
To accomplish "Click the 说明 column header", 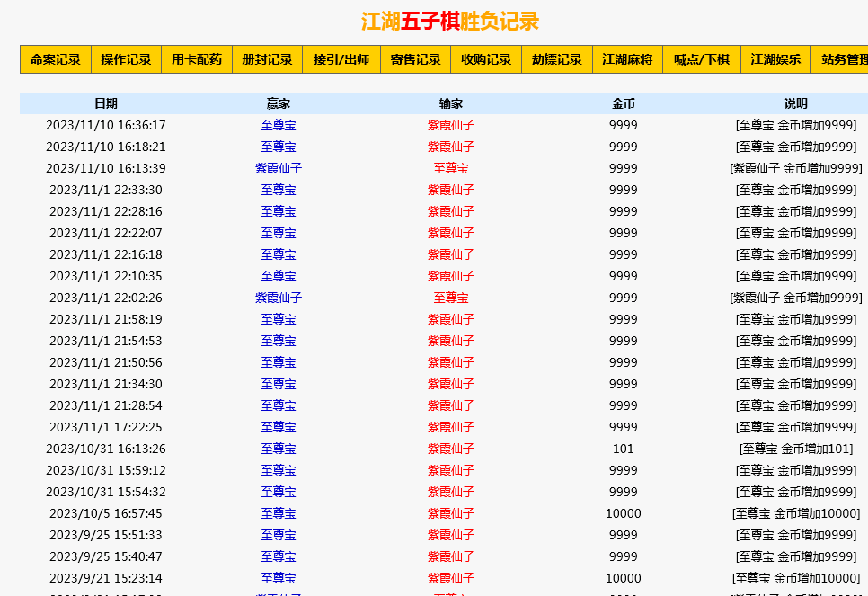I will (796, 103).
